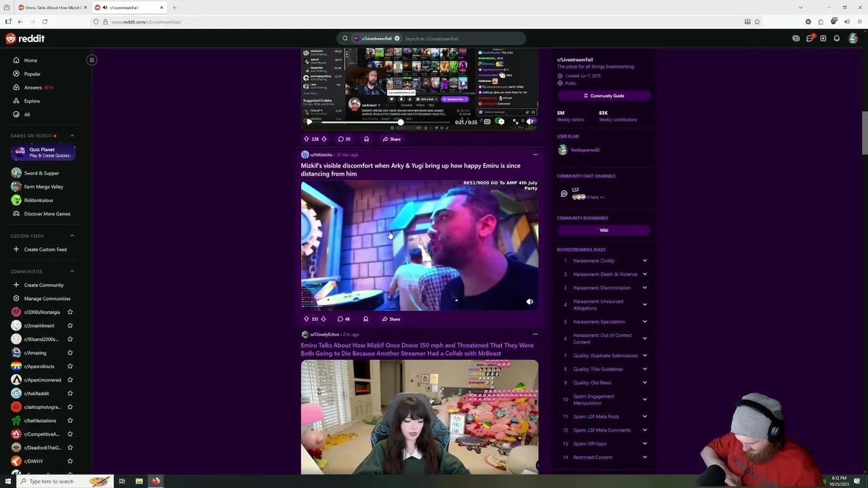Expand rule 14 Restricted Content
The width and height of the screenshot is (868, 488).
pyautogui.click(x=645, y=457)
